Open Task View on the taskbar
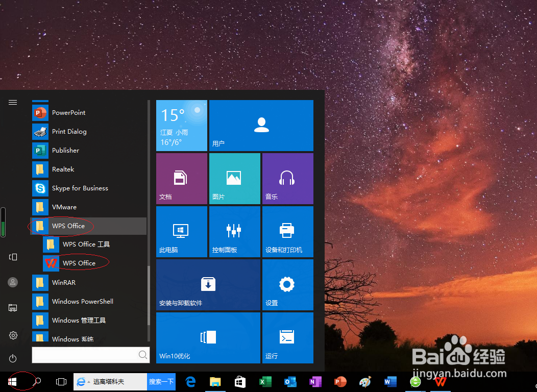This screenshot has width=537, height=392. 61,382
